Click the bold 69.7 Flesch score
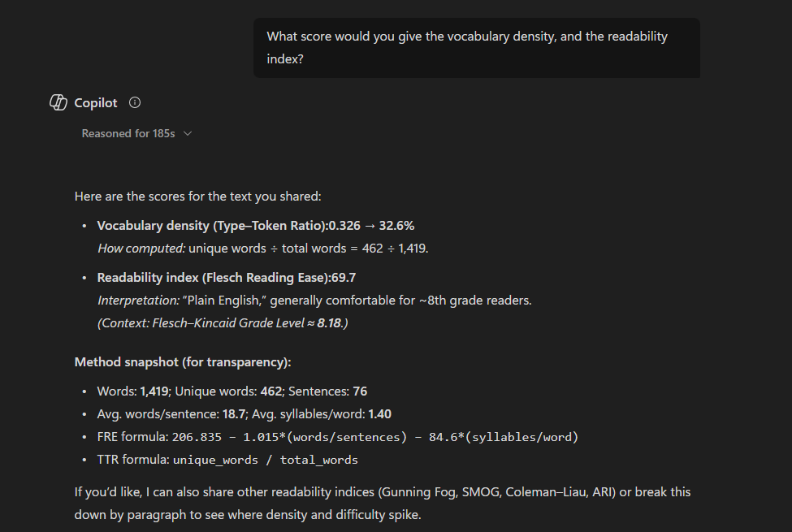This screenshot has height=532, width=792. 344,278
